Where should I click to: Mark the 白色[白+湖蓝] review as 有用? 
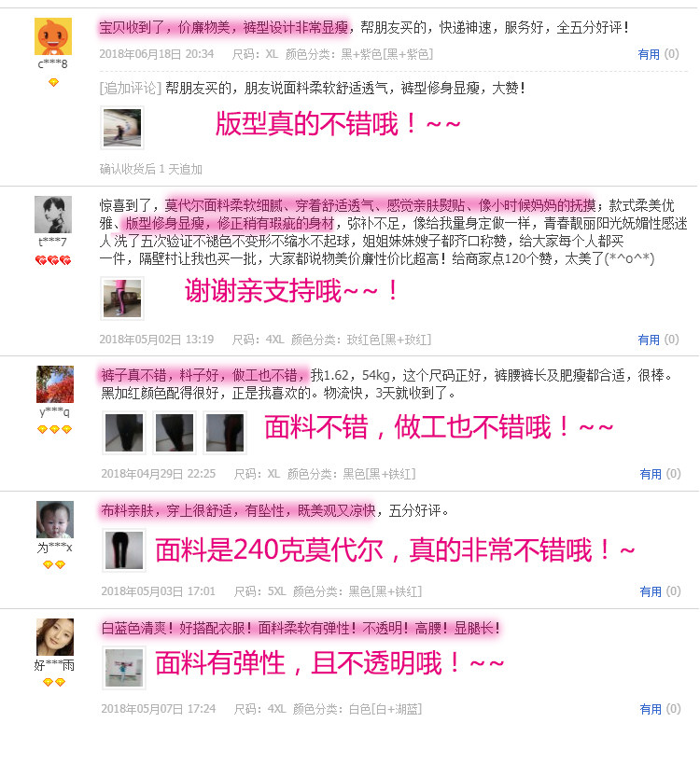651,709
